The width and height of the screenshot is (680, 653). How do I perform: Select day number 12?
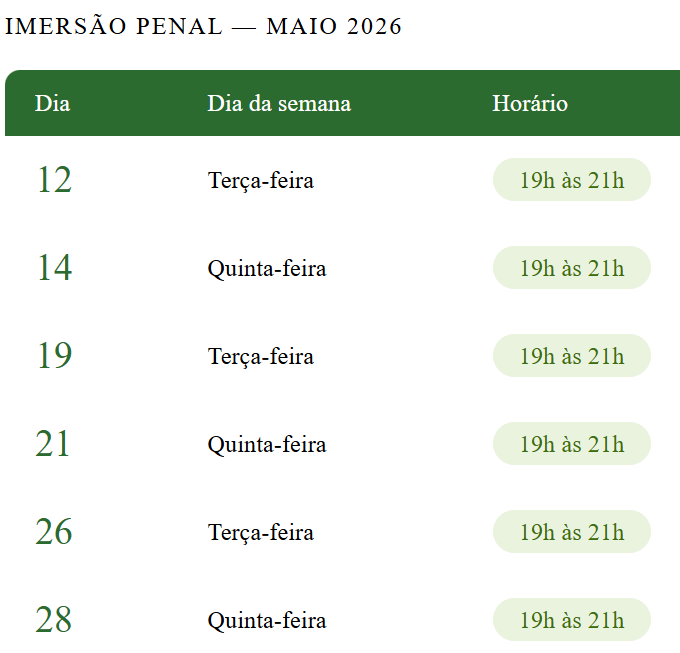54,180
